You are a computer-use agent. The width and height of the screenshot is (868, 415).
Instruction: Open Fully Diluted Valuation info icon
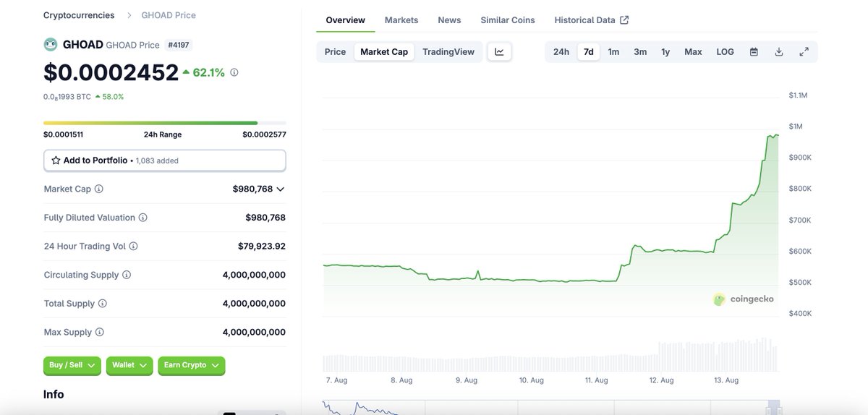pyautogui.click(x=143, y=218)
